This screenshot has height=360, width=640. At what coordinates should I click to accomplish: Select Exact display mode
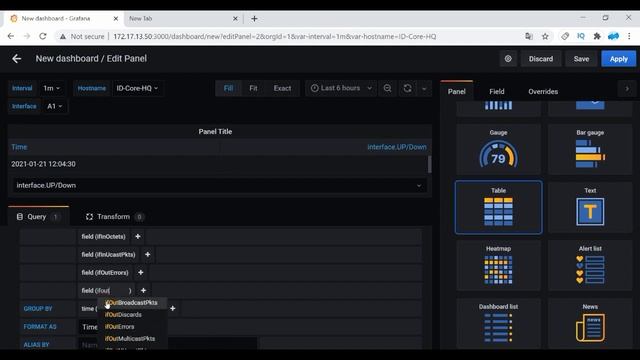pyautogui.click(x=282, y=88)
